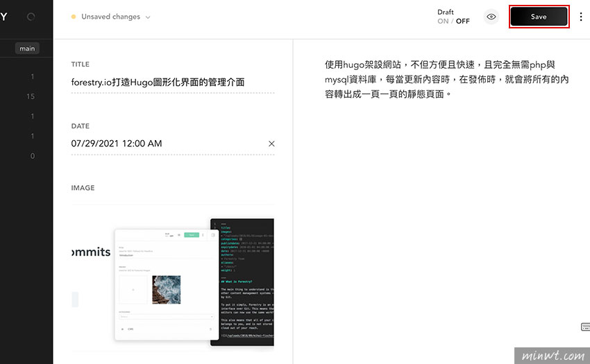Click the loading spinner icon in sidebar
This screenshot has width=590, height=364.
[31, 17]
